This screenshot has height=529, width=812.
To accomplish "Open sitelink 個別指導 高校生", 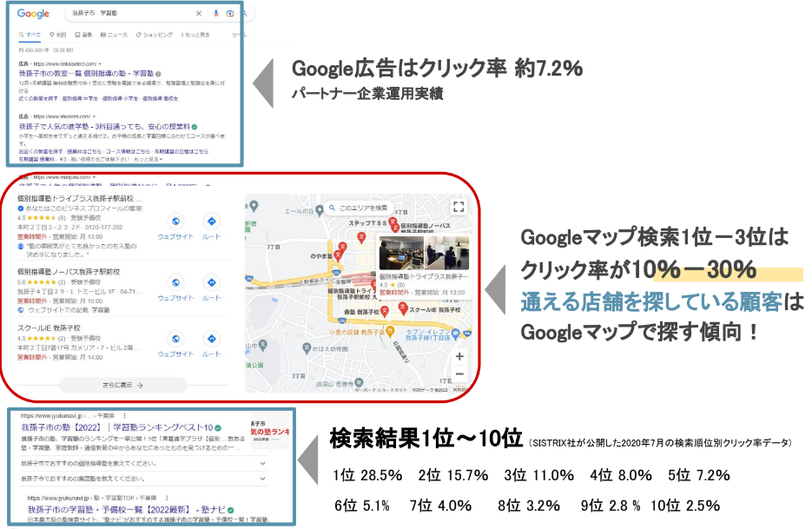I will tap(160, 98).
